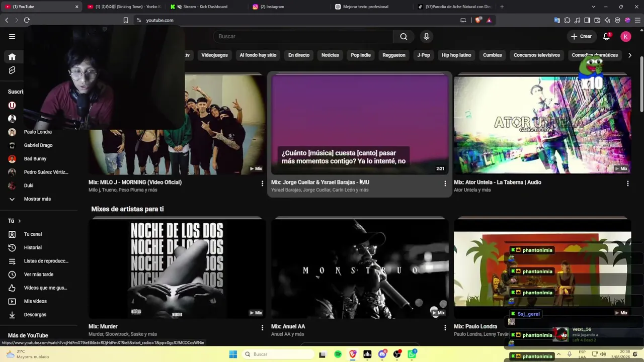This screenshot has width=644, height=362.
Task: Start voice search with the microphone
Action: tap(426, 36)
